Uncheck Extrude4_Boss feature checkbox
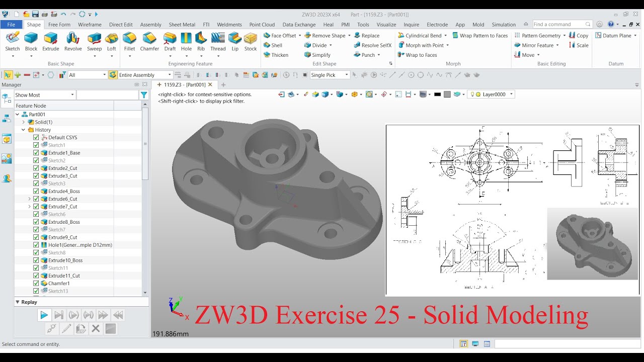This screenshot has height=362, width=644. (x=36, y=191)
